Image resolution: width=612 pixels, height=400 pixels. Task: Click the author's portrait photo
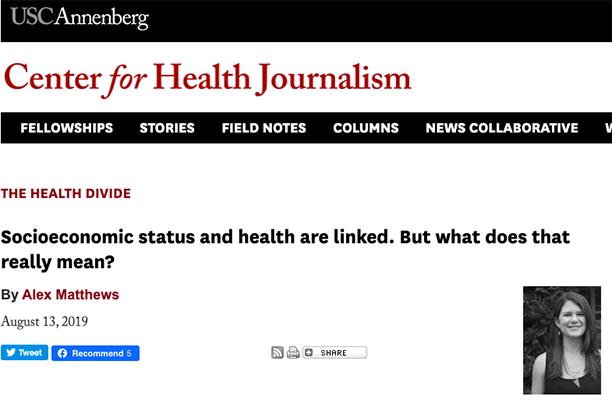pos(561,340)
